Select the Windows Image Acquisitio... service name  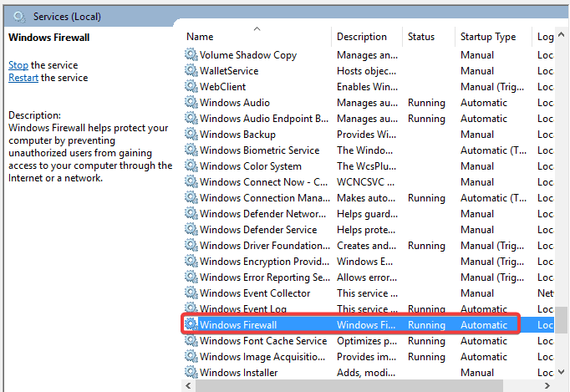[x=262, y=357]
